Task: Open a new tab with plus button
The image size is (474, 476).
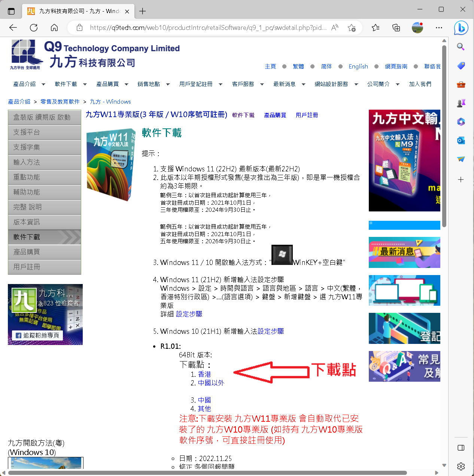Action: pos(142,11)
